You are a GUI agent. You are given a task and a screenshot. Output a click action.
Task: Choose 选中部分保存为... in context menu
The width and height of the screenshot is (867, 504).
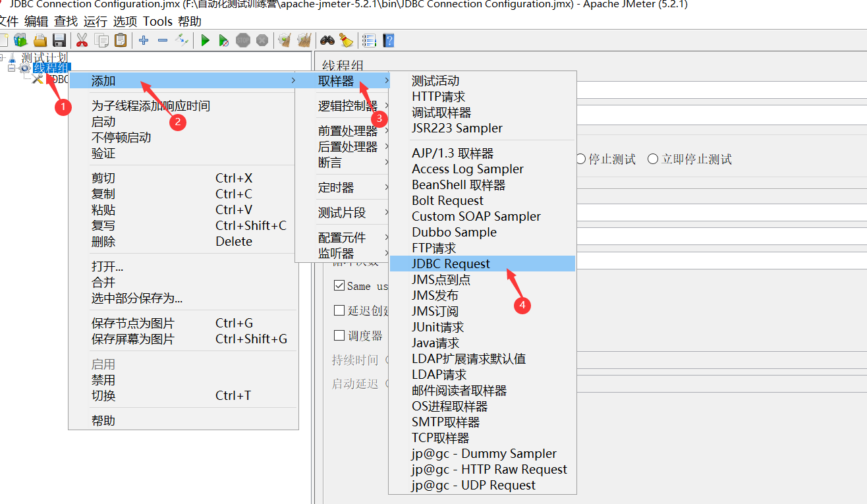pos(183,298)
